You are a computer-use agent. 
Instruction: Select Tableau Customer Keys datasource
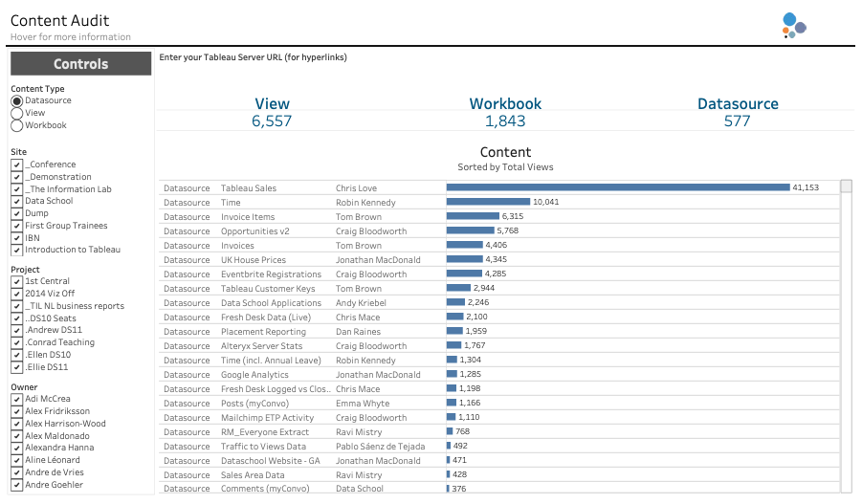click(268, 289)
